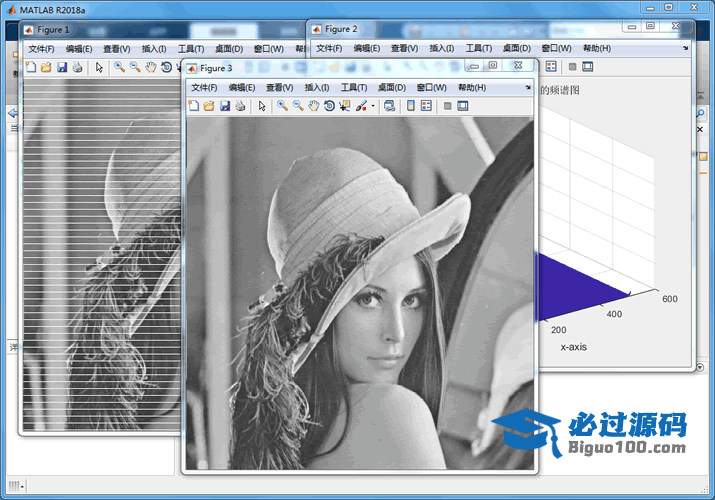Open 工具(T) menu in Figure 3
Screen dimensions: 715x500
point(354,88)
